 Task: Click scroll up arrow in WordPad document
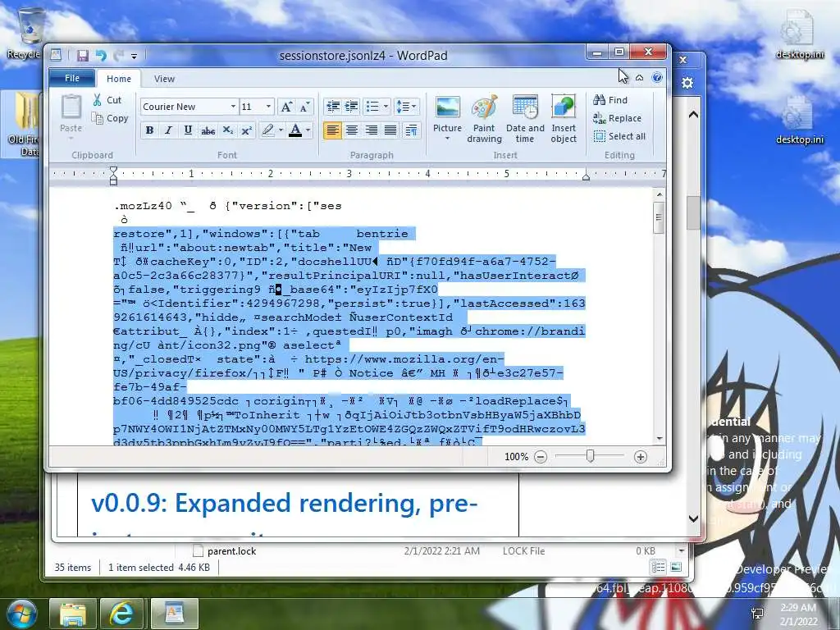click(660, 194)
